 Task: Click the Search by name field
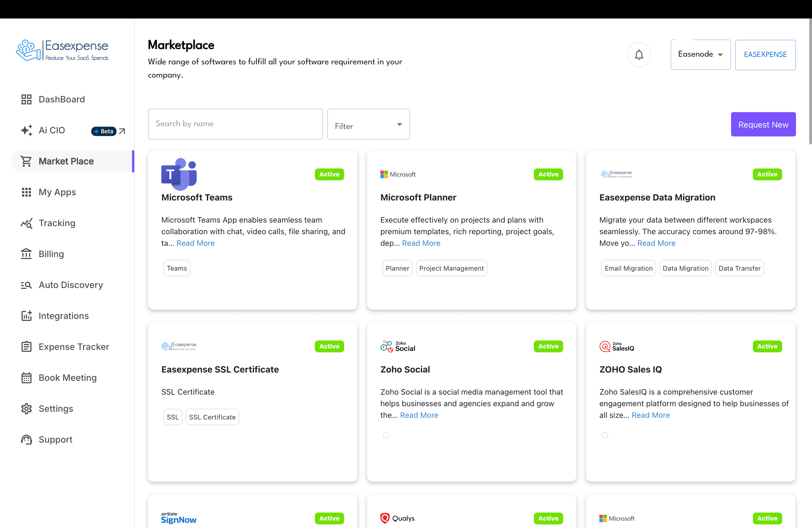(235, 124)
